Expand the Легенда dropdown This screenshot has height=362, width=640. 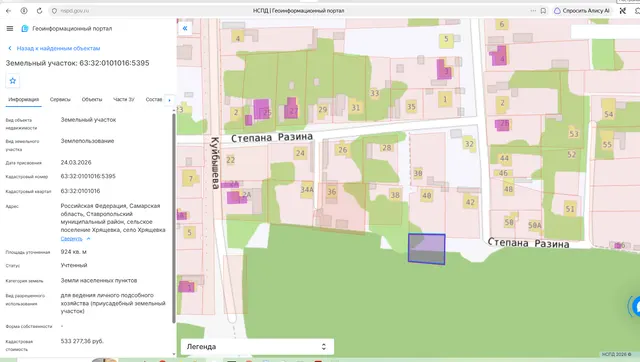click(257, 347)
